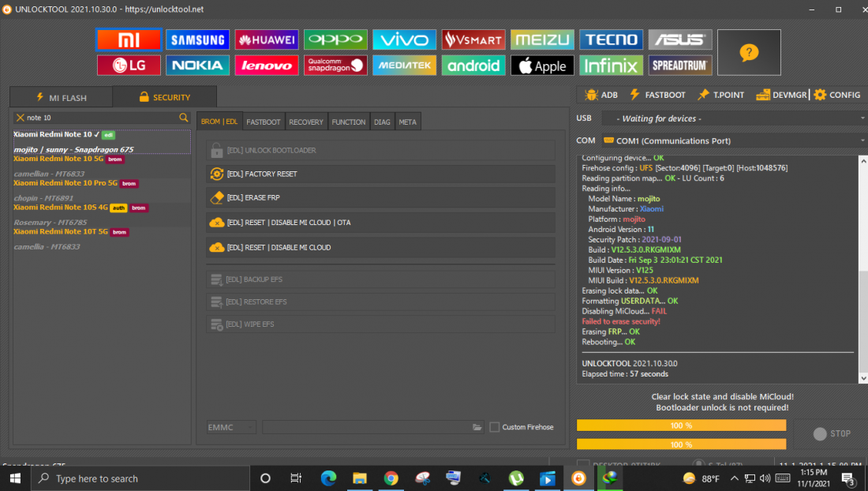Switch to the DIAG tab
Image resolution: width=868 pixels, height=491 pixels.
click(382, 122)
